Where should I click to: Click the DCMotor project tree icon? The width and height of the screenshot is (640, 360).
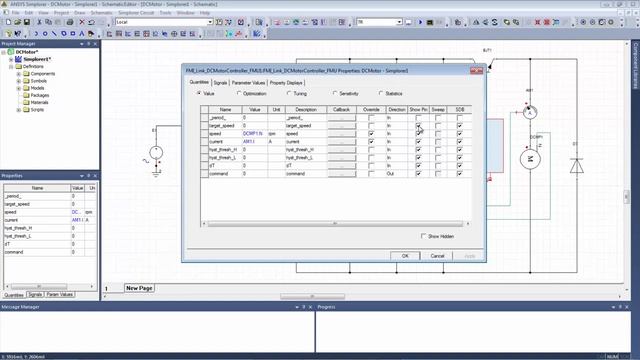(x=11, y=52)
